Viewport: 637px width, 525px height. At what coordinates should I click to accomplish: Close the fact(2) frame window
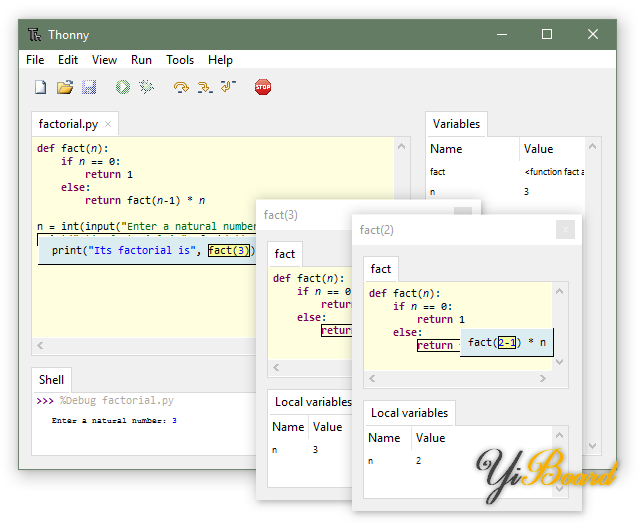pos(565,230)
